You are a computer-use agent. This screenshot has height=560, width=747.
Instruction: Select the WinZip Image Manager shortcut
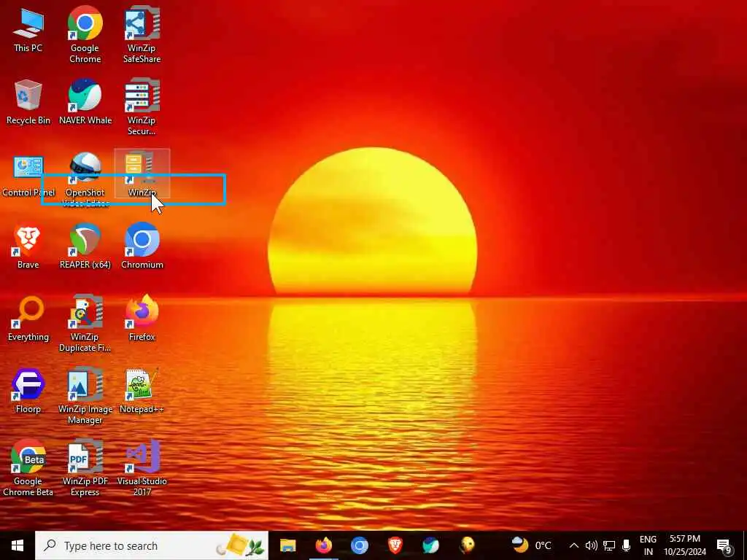click(85, 396)
